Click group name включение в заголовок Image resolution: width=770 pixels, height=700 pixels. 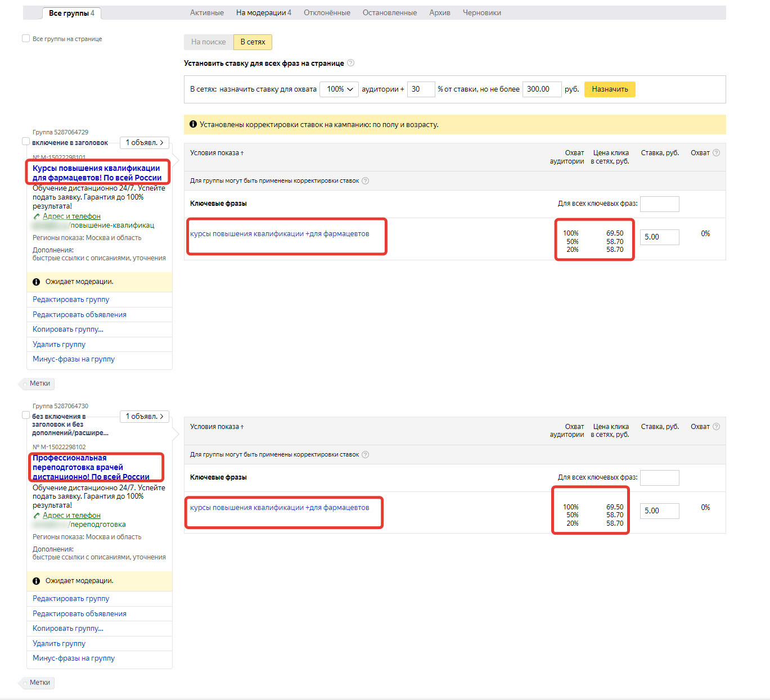[70, 143]
